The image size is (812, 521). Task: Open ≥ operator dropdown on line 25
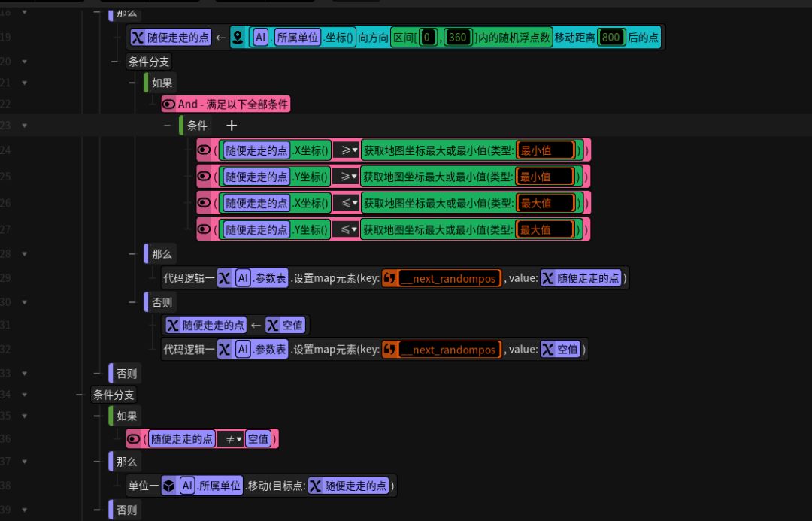346,177
